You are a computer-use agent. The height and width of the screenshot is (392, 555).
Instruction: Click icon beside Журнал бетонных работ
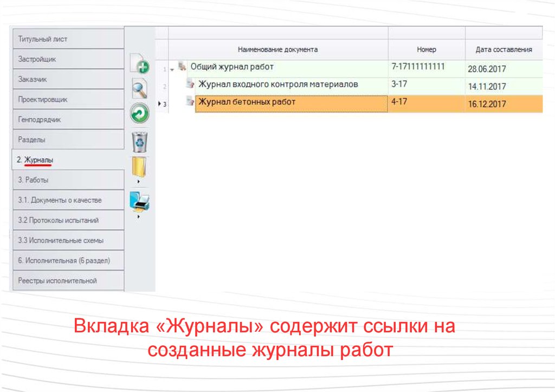point(190,101)
